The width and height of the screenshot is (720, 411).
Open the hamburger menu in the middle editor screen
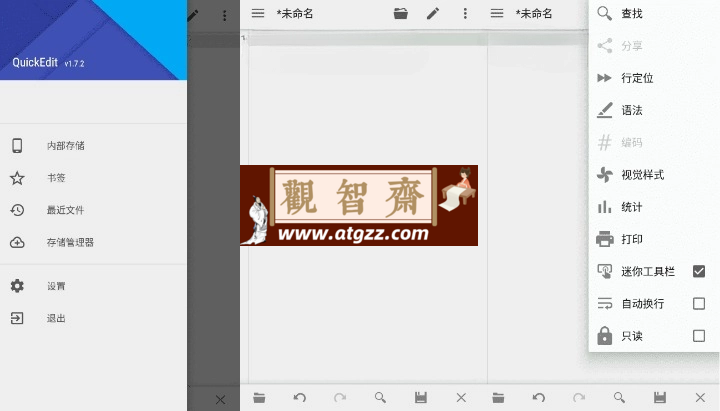point(258,13)
